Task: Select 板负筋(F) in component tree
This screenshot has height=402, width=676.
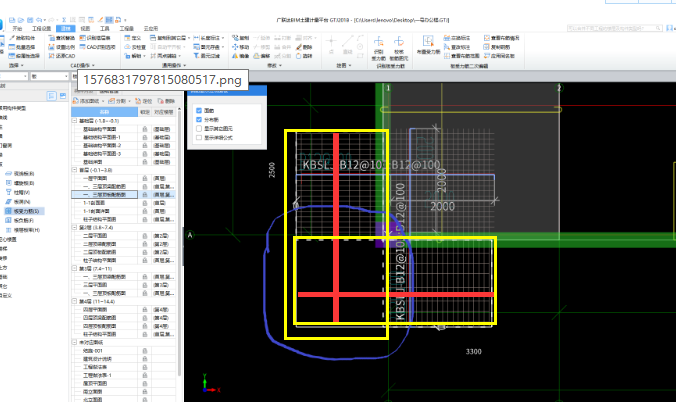Action: 19,220
